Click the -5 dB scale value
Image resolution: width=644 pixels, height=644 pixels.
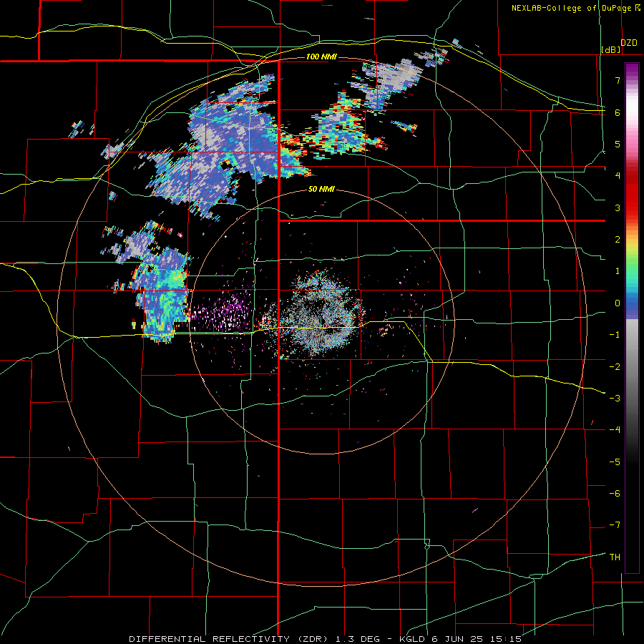pos(615,462)
